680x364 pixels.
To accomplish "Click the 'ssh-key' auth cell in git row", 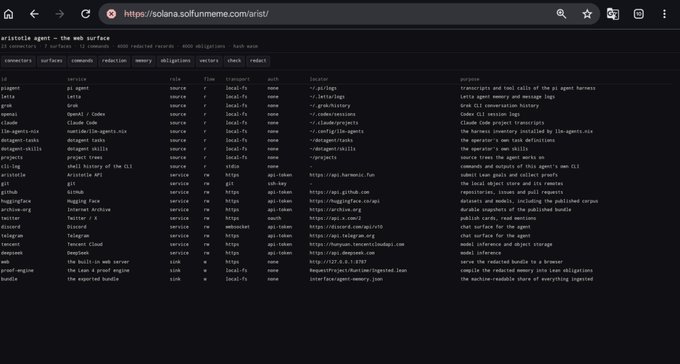I will click(277, 184).
